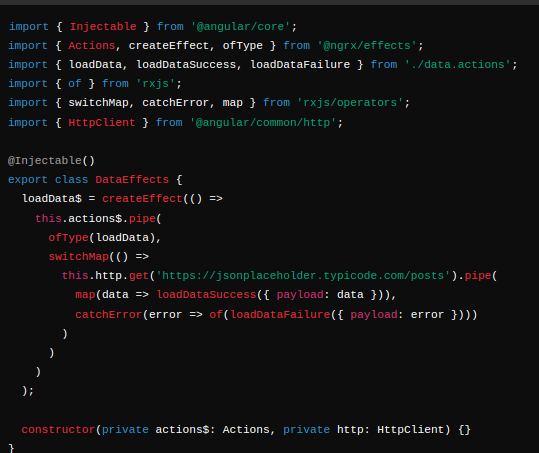Click the 'rxjs' string literal
The width and height of the screenshot is (539, 453).
(x=156, y=84)
